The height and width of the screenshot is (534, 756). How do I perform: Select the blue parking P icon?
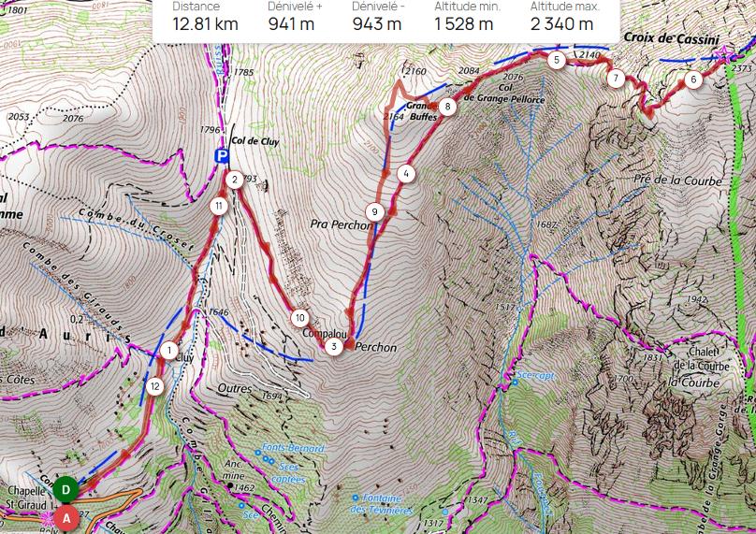222,155
